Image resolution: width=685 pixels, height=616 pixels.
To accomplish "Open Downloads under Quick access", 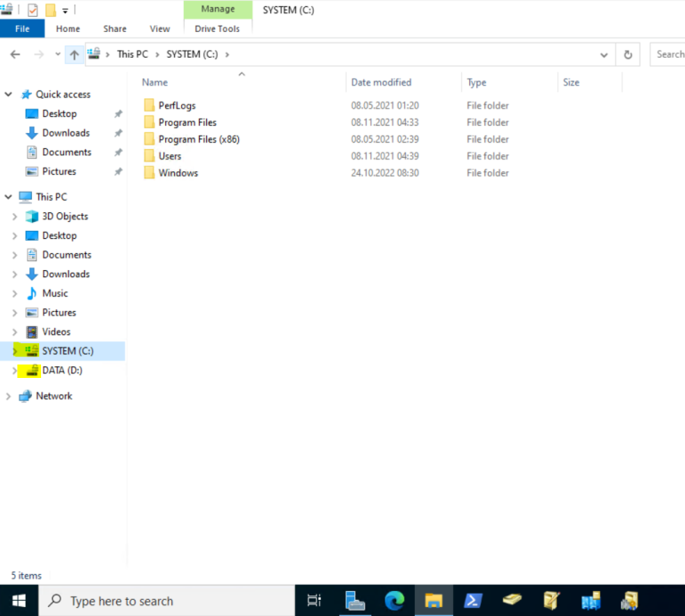I will pos(66,133).
